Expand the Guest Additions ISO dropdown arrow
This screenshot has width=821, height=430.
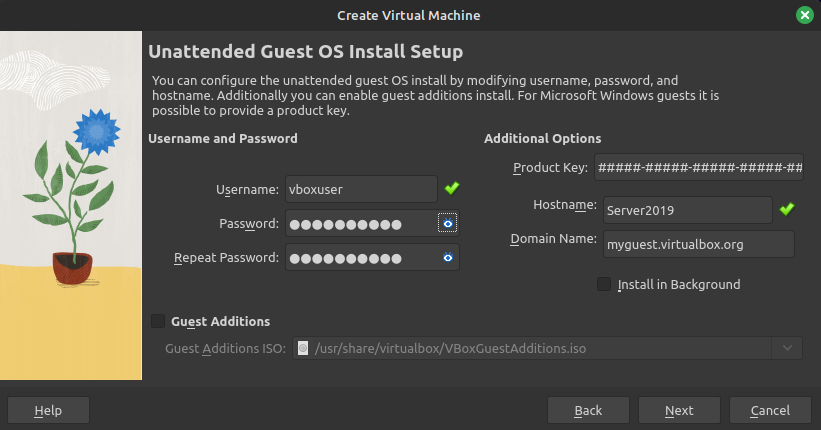point(787,348)
